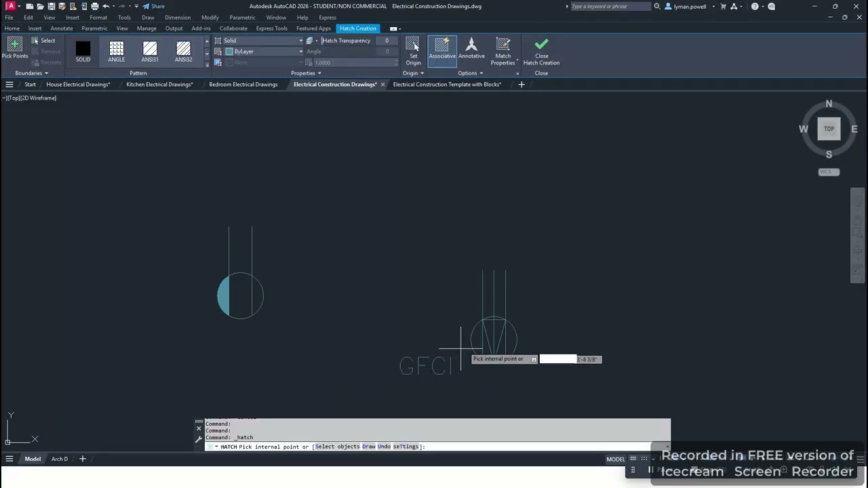
Task: Open the Express Tools ribbon tab
Action: [x=272, y=28]
